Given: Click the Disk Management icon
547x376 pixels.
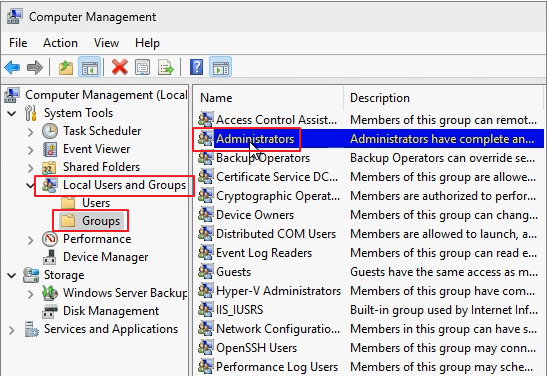Looking at the screenshot, I should (50, 311).
